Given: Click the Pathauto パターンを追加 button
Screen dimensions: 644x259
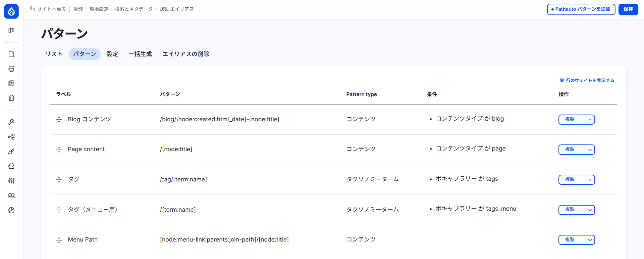Looking at the screenshot, I should coord(581,9).
